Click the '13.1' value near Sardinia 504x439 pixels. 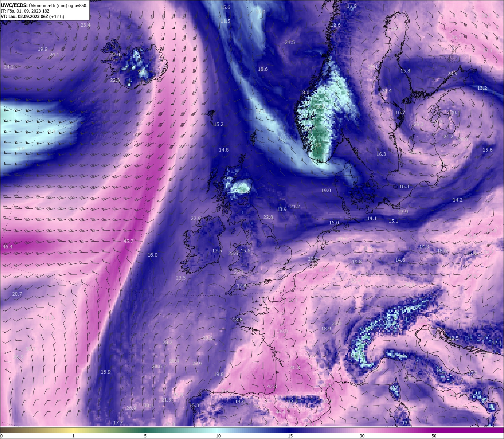[407, 423]
